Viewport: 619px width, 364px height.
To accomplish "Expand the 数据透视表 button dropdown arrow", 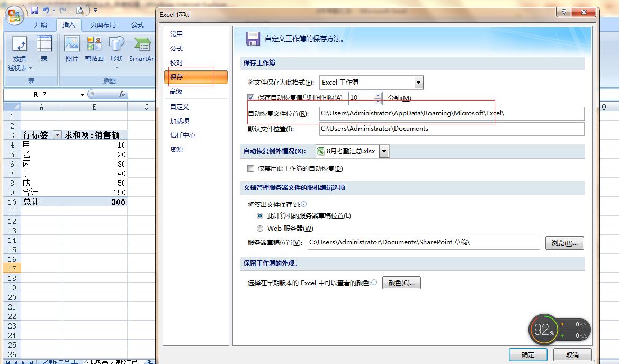I will pyautogui.click(x=30, y=68).
